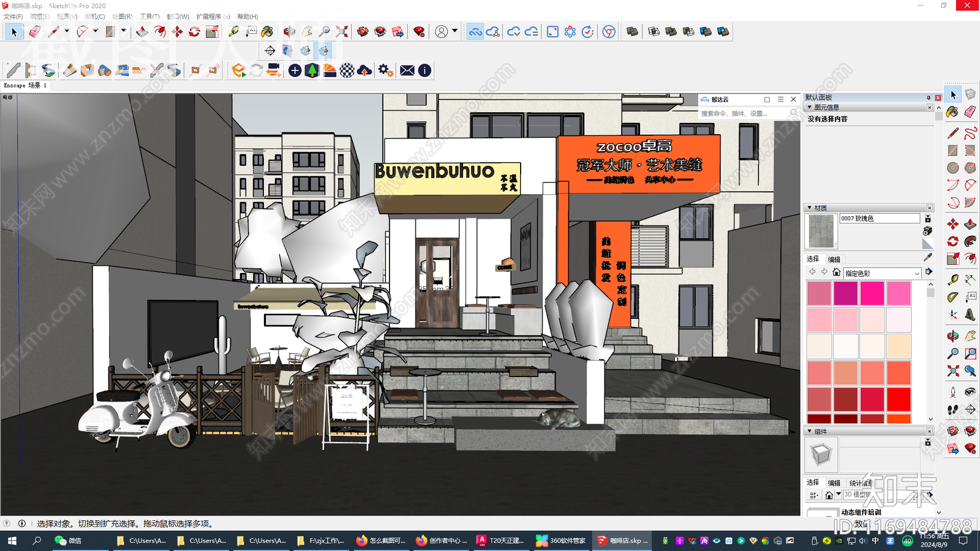The width and height of the screenshot is (980, 551).
Task: Open the 帮助(H) menu
Action: click(247, 17)
